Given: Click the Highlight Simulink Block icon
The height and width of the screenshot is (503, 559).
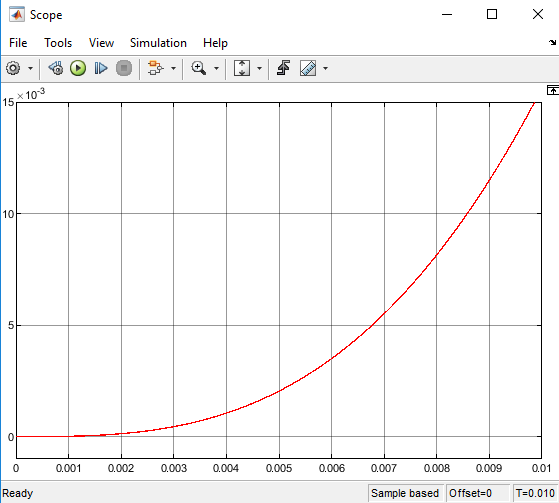Looking at the screenshot, I should (x=155, y=68).
